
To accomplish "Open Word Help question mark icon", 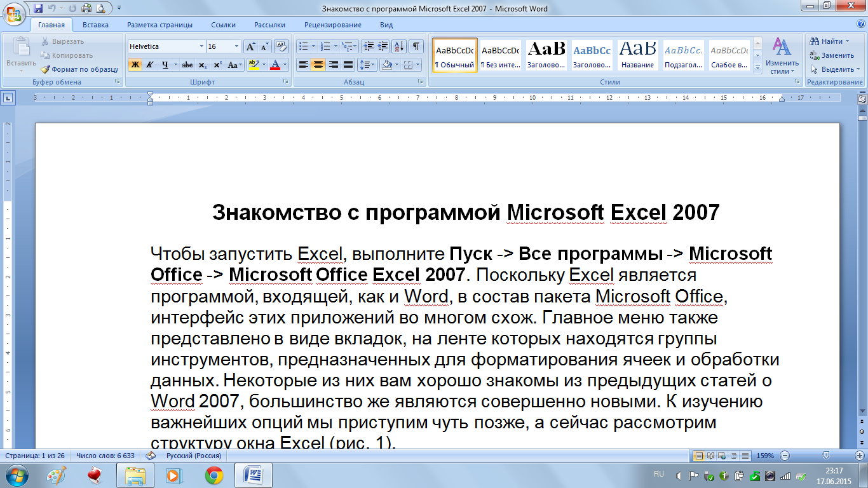I will tap(860, 25).
